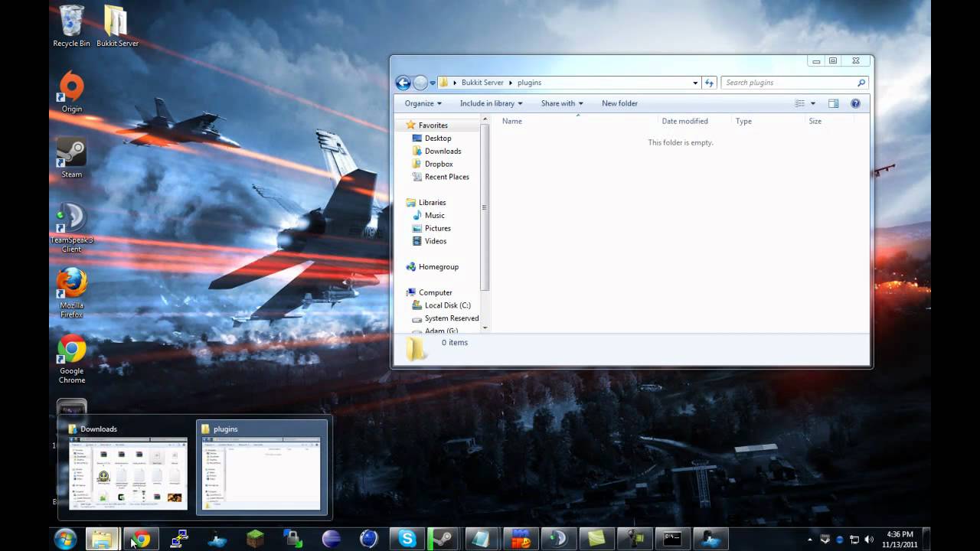The height and width of the screenshot is (551, 980).
Task: Click the magnifier icon in search box
Action: [861, 83]
